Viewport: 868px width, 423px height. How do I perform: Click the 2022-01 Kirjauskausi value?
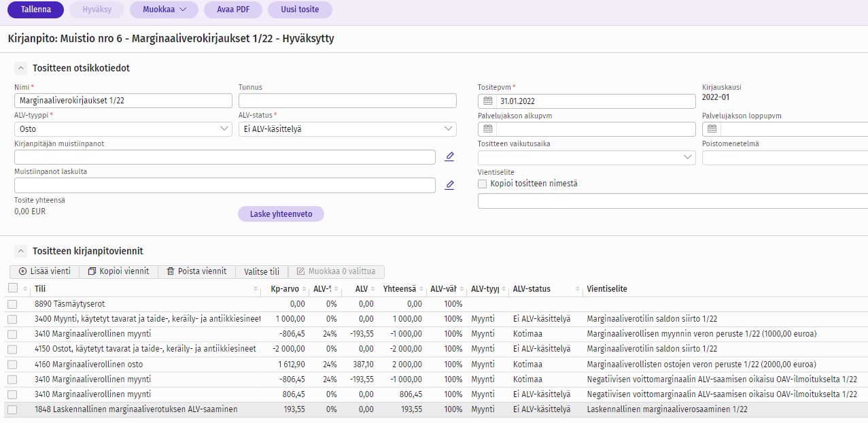tap(716, 97)
